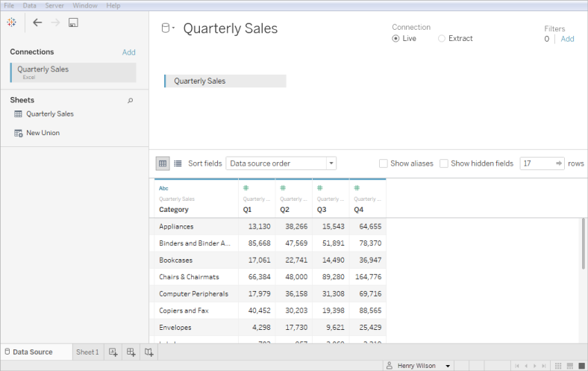Viewport: 588px width, 371px height.
Task: Go back with the left arrow icon
Action: [x=37, y=22]
